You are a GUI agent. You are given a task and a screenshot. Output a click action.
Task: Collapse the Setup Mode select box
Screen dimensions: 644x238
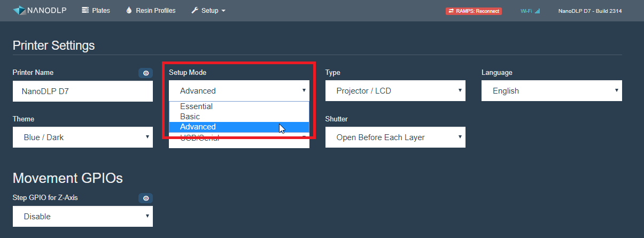point(239,91)
